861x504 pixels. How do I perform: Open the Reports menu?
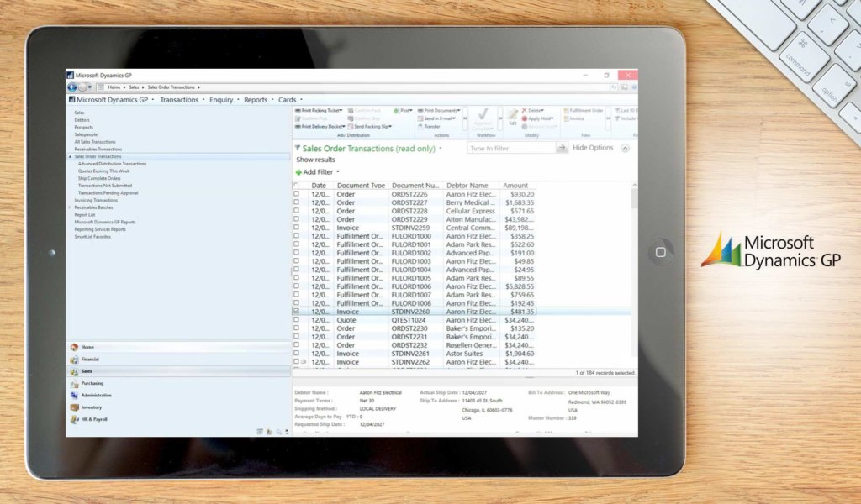[x=256, y=99]
